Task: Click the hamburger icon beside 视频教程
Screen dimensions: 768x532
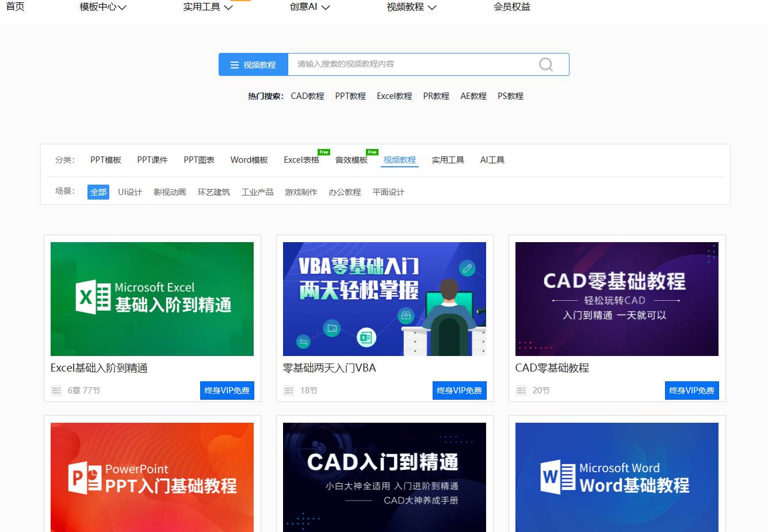Action: click(235, 65)
